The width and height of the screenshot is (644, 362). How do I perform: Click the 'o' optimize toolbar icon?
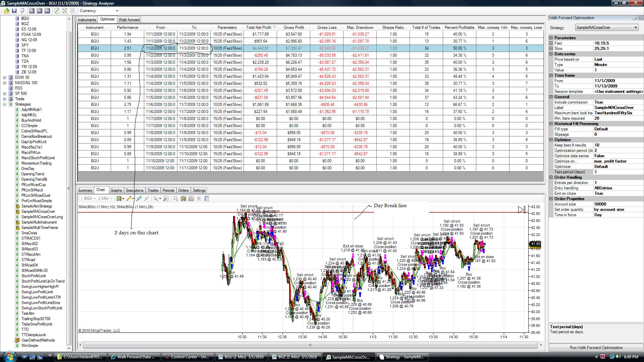click(x=40, y=11)
